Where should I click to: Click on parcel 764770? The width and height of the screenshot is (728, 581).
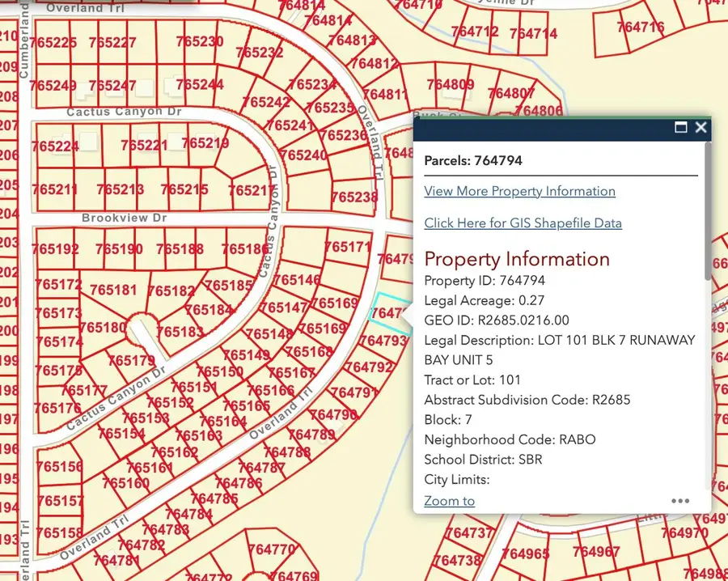pyautogui.click(x=272, y=550)
